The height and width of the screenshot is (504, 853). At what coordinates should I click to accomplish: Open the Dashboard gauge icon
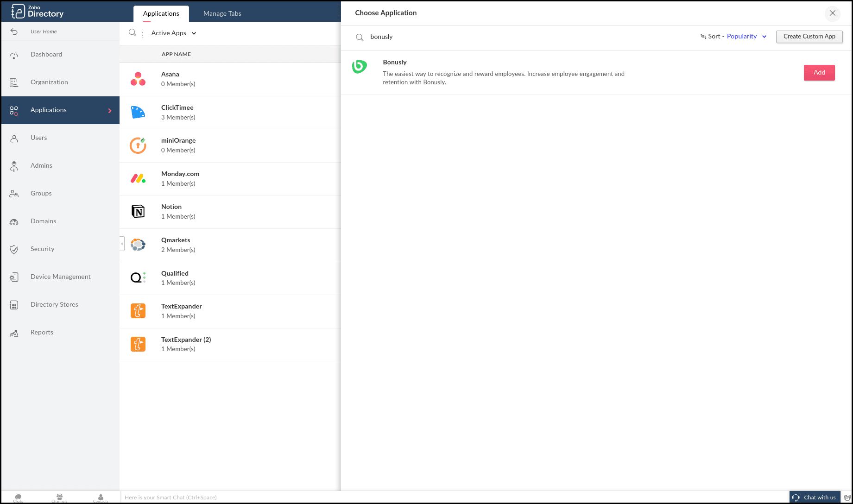(14, 55)
